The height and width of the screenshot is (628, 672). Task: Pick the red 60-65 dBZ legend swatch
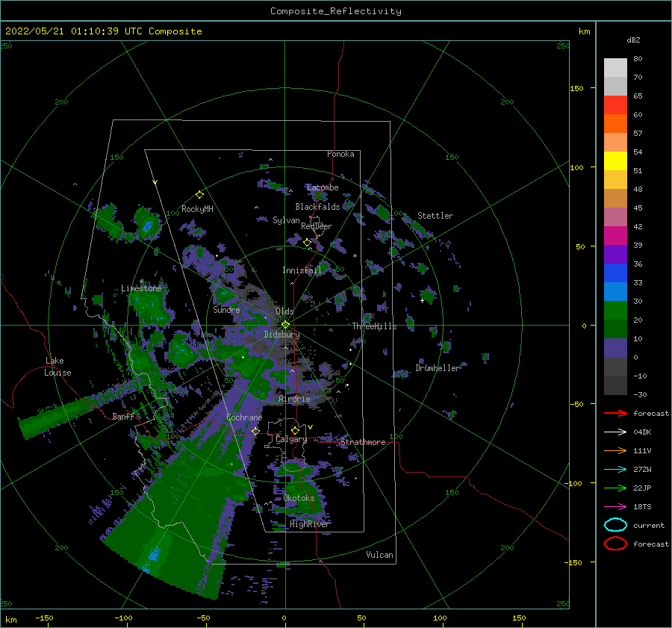[615, 105]
